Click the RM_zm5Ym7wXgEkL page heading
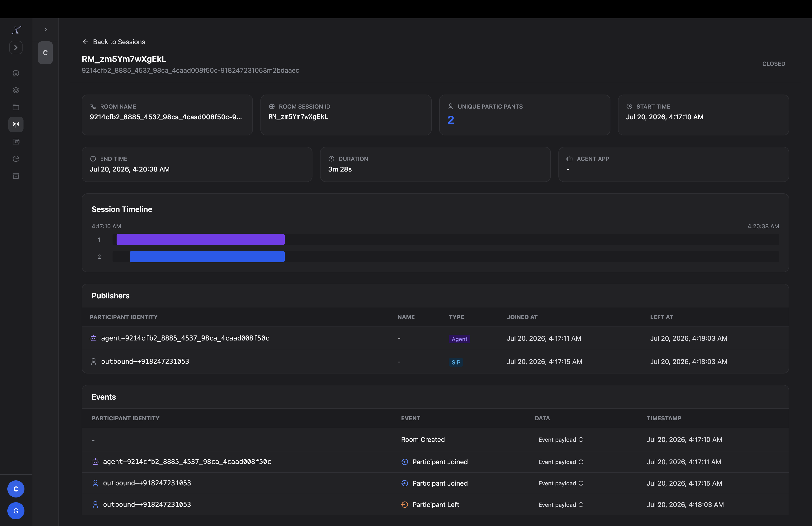The height and width of the screenshot is (526, 812). pos(124,59)
